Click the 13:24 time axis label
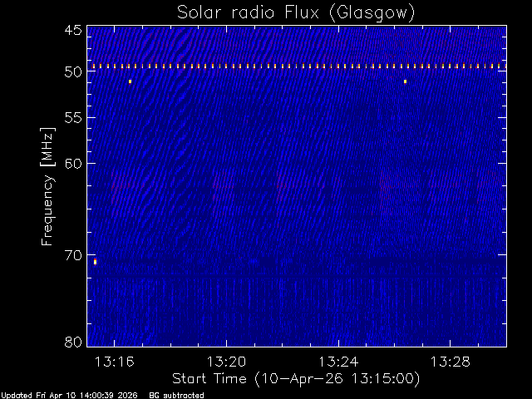Image resolution: width=532 pixels, height=399 pixels. pyautogui.click(x=338, y=362)
